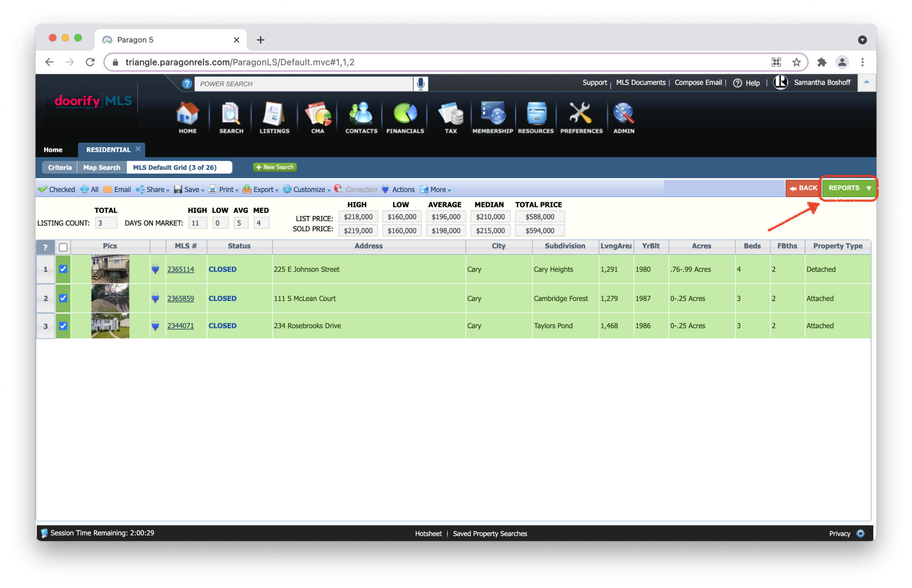Screen dimensions: 912x588
Task: Expand the Print dropdown
Action: 223,189
